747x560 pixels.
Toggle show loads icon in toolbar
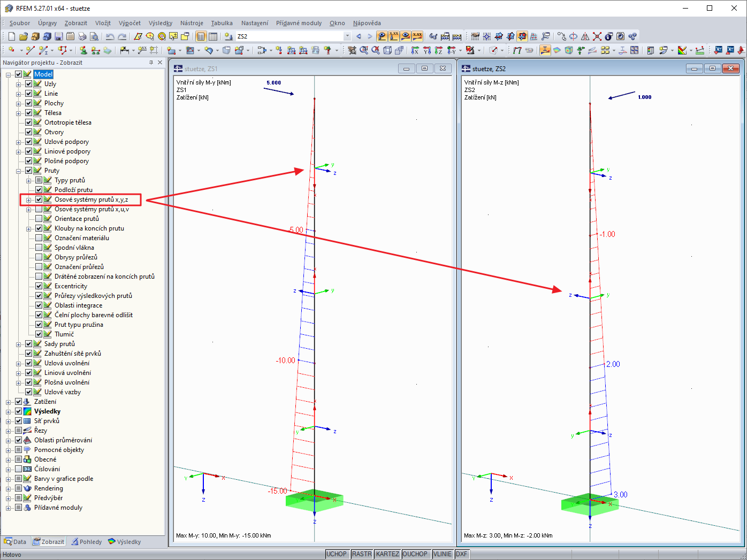(382, 36)
